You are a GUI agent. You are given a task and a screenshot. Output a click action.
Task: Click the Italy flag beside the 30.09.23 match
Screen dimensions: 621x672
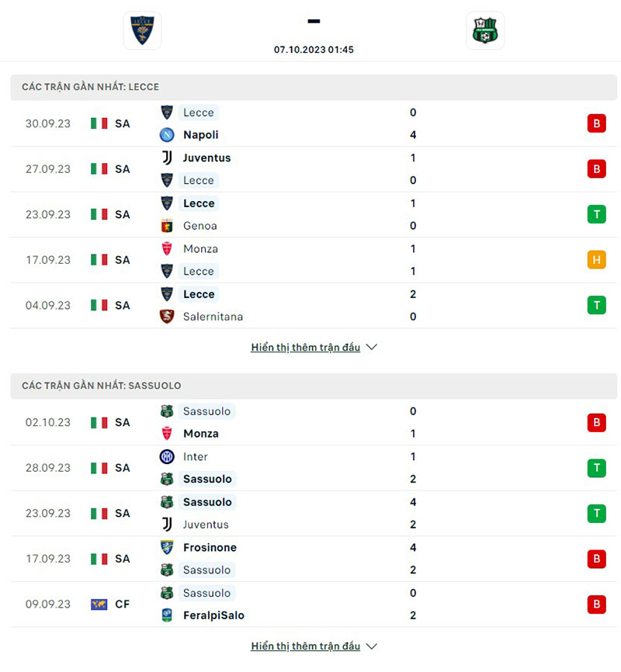pos(98,123)
